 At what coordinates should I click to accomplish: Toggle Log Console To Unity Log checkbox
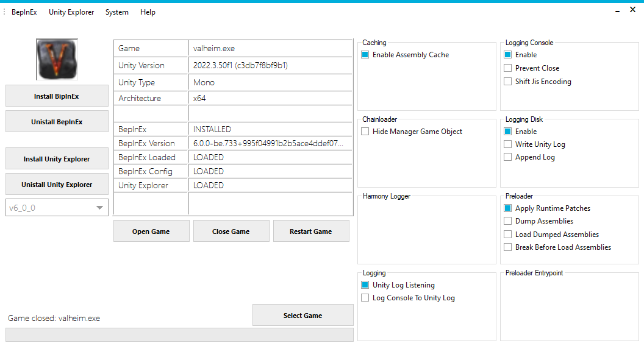pyautogui.click(x=365, y=297)
